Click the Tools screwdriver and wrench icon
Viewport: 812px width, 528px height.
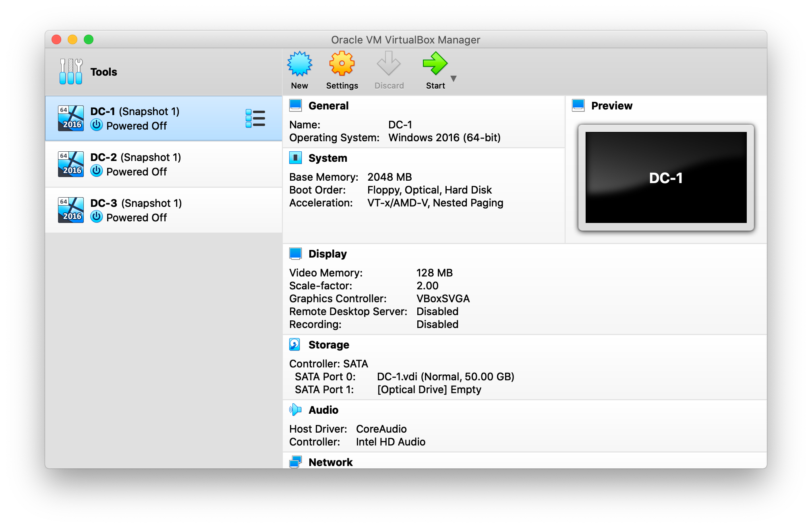coord(71,72)
